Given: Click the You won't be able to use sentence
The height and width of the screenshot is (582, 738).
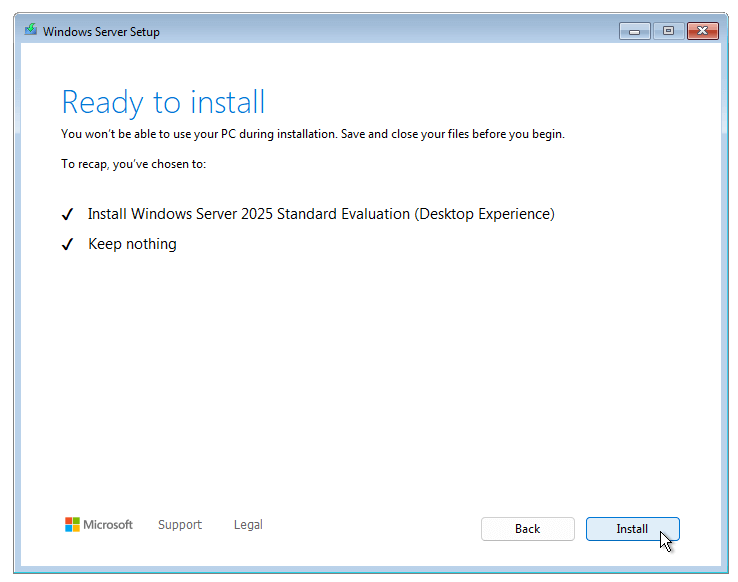Looking at the screenshot, I should pos(199,134).
